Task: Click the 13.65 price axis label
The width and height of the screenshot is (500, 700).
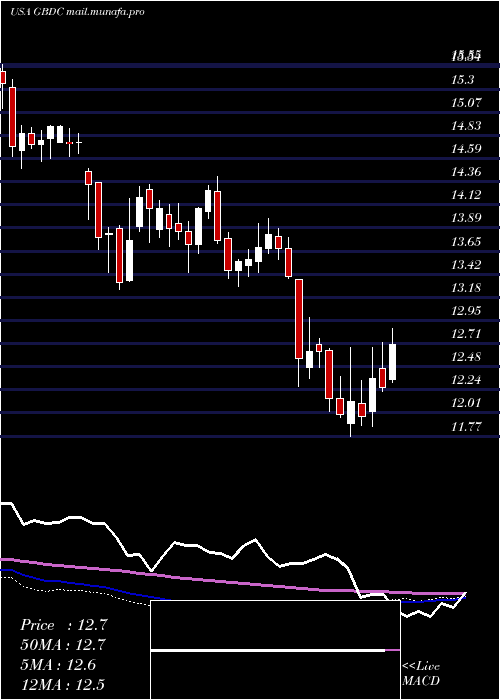Action: click(467, 242)
